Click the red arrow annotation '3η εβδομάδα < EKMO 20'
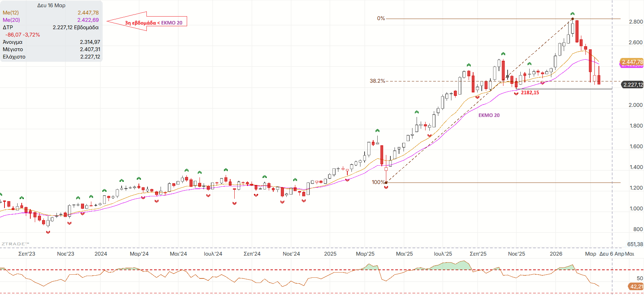 point(147,22)
